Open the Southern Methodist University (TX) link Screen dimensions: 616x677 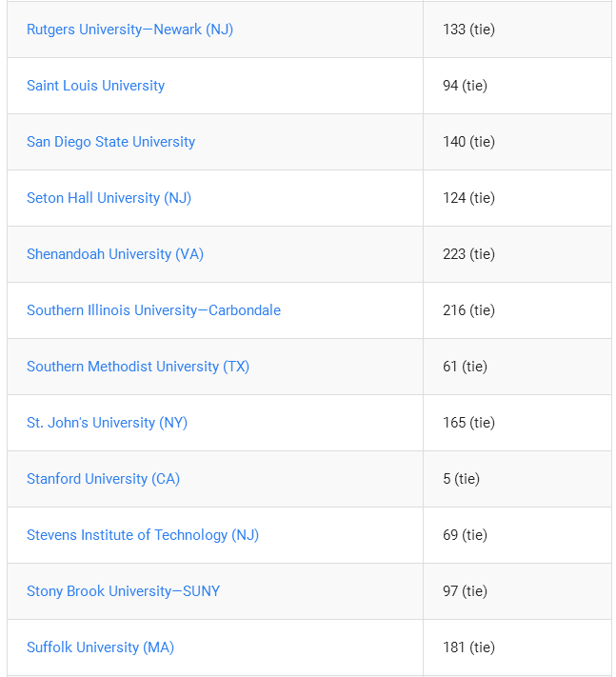pyautogui.click(x=138, y=367)
